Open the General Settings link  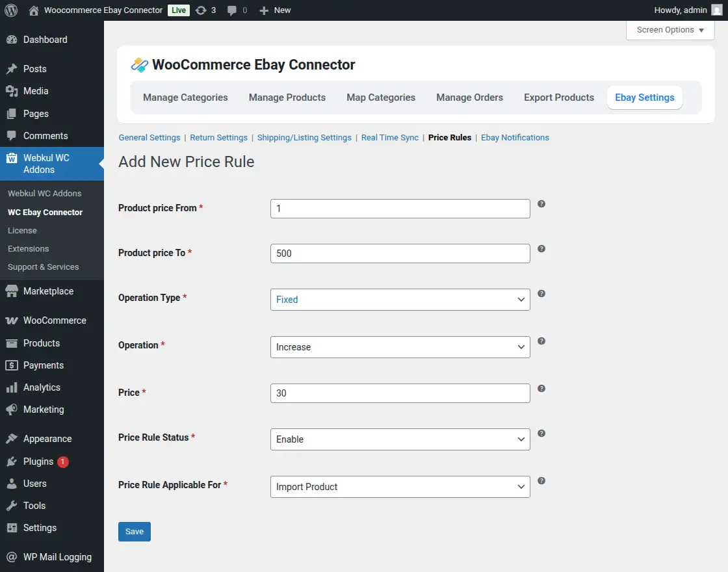tap(149, 137)
